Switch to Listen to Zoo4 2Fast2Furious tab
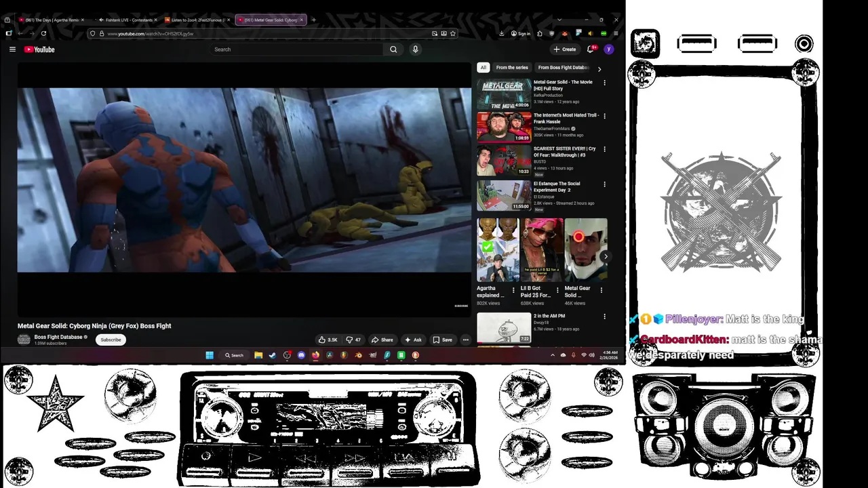Viewport: 868px width, 488px height. 197,20
